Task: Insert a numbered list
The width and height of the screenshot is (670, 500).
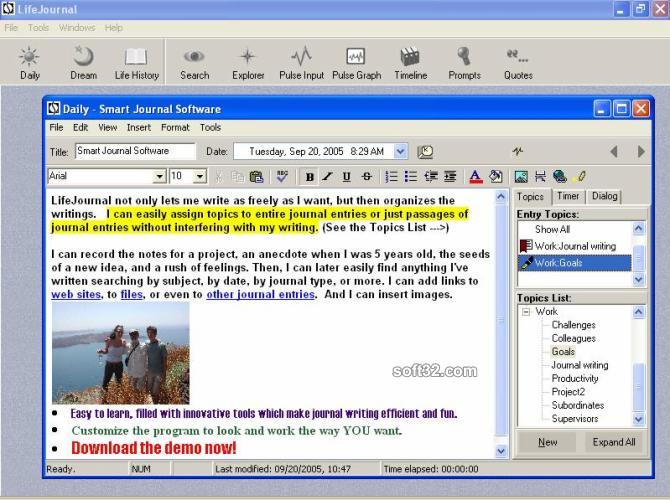Action: pos(391,176)
